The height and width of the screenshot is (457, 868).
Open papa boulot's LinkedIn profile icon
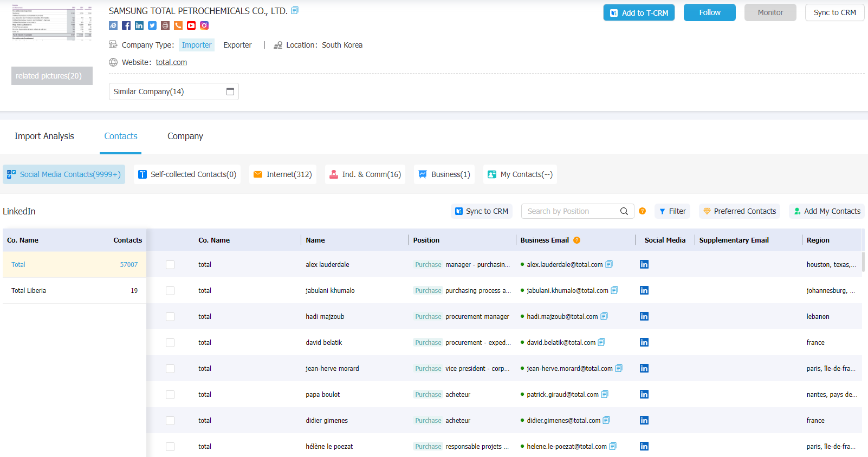coord(644,394)
